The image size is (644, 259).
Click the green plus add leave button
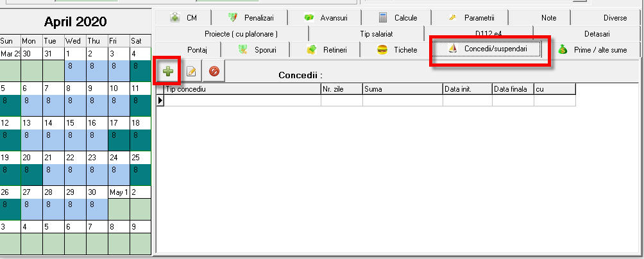[x=167, y=71]
